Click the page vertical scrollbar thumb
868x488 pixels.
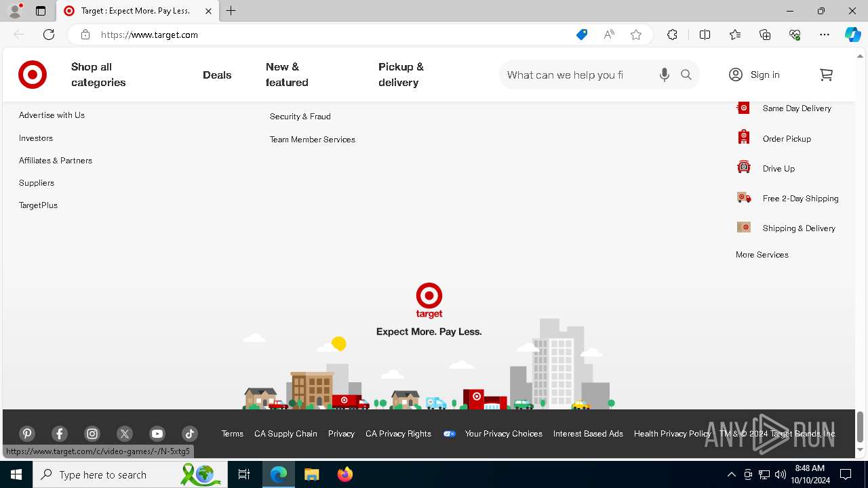[x=860, y=426]
